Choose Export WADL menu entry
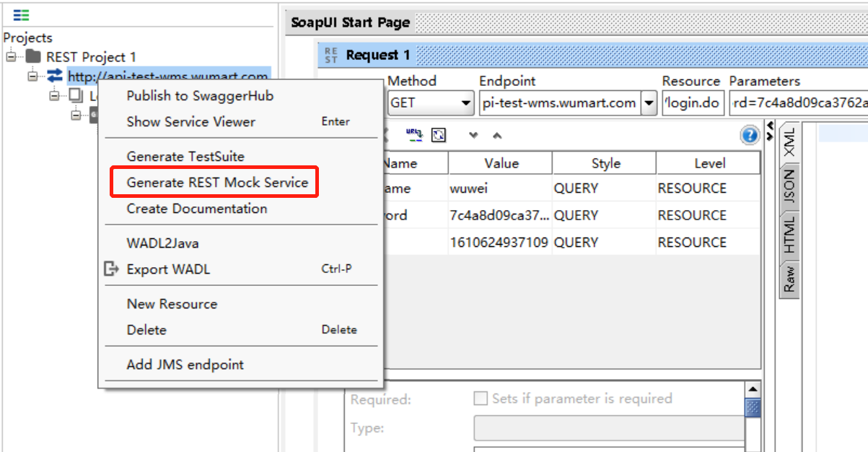Screen dimensions: 868x452 point(168,269)
